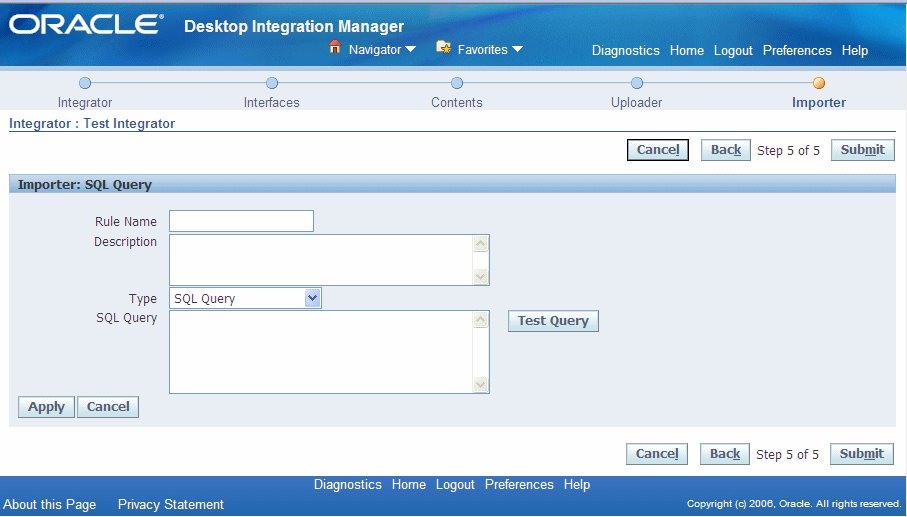Click the Integrator step circle
907x517 pixels.
click(x=85, y=83)
